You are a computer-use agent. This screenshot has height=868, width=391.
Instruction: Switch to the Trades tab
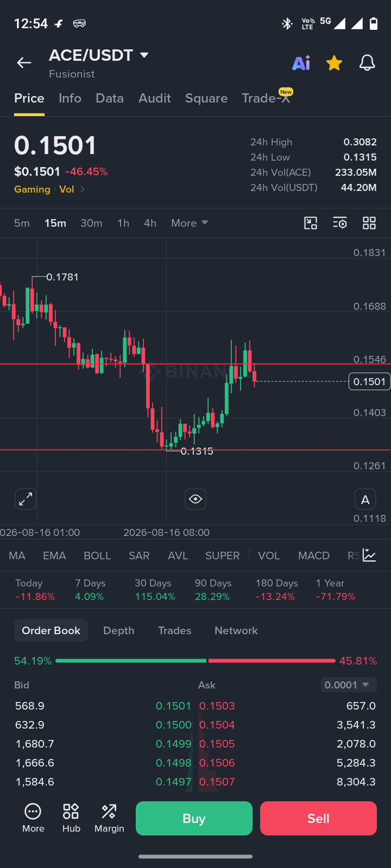coord(175,630)
